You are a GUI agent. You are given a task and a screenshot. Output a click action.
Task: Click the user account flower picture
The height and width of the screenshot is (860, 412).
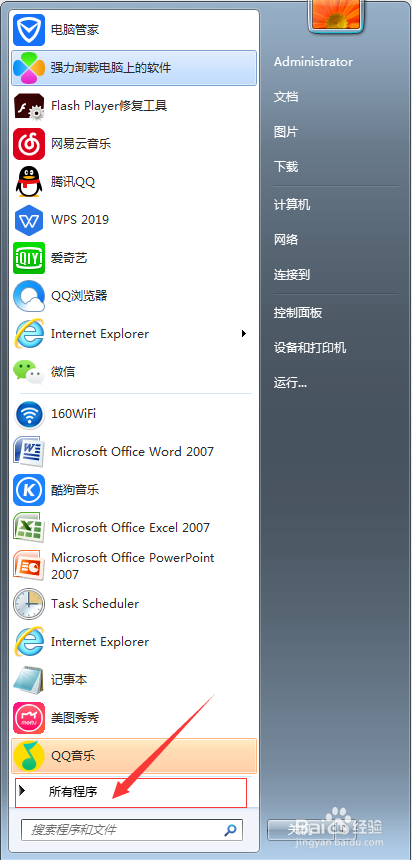point(336,15)
